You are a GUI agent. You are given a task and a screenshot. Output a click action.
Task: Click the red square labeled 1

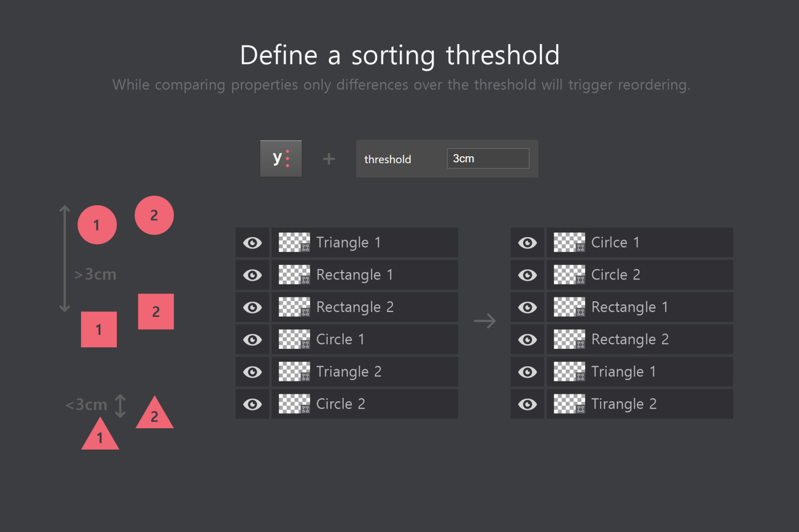pos(99,329)
